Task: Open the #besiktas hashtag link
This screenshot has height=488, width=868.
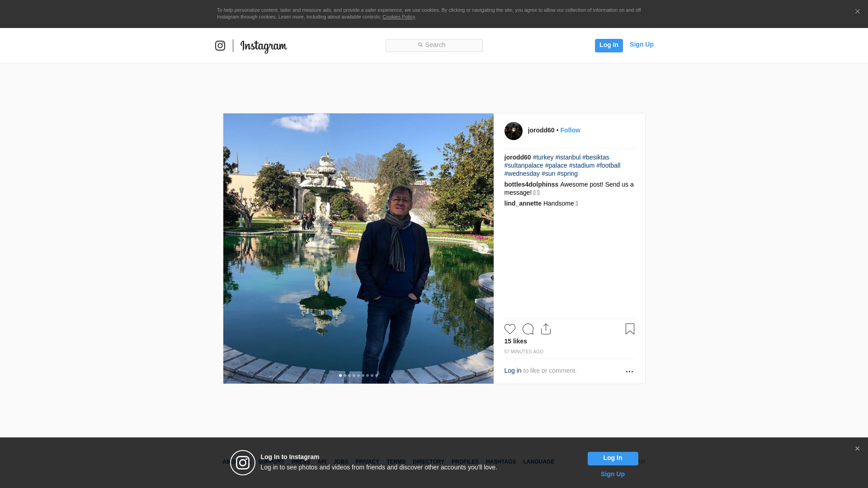Action: pos(595,157)
